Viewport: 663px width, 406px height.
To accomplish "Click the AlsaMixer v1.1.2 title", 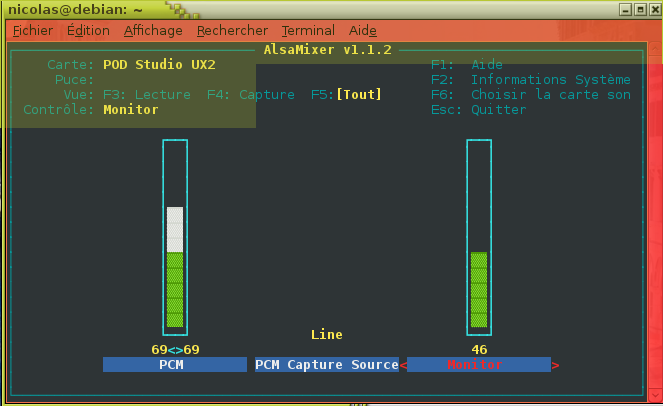I will [x=328, y=49].
